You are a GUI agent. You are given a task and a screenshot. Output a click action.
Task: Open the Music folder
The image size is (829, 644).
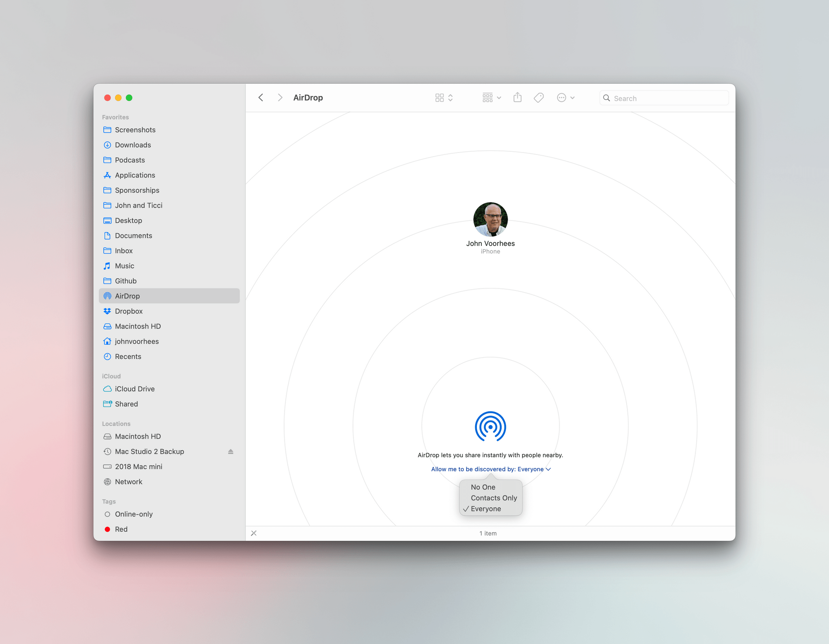pos(169,266)
